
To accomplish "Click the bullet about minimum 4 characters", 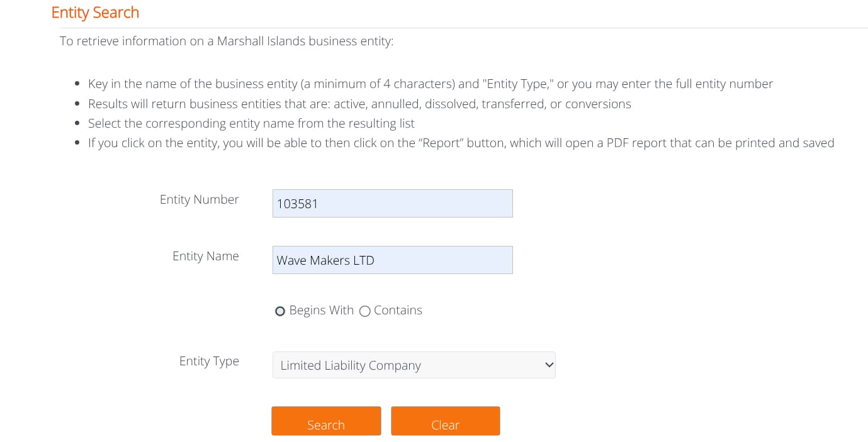I will click(x=430, y=84).
